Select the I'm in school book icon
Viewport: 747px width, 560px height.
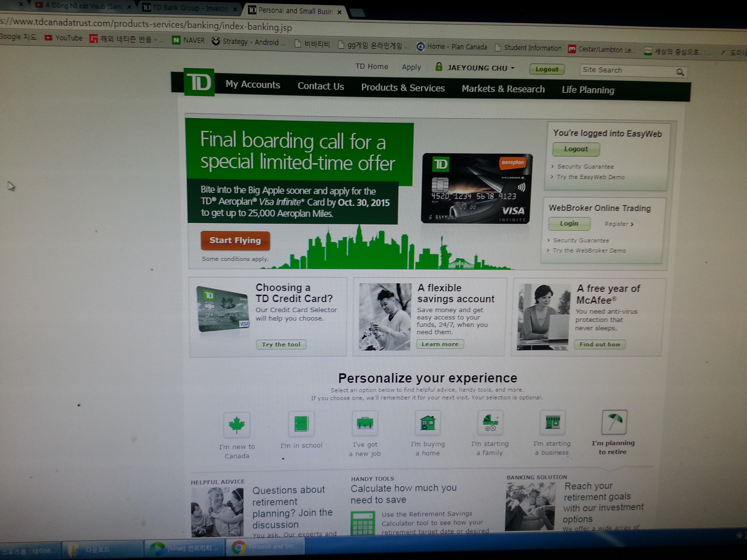pyautogui.click(x=301, y=424)
